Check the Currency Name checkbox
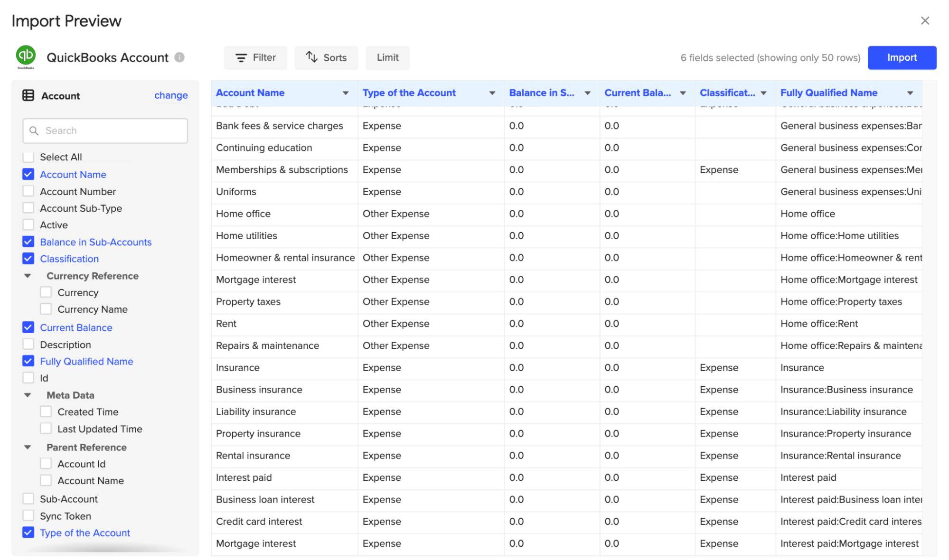 pos(46,309)
